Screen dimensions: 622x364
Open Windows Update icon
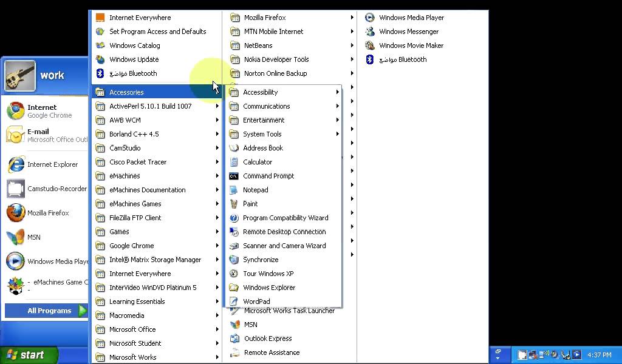[x=100, y=59]
